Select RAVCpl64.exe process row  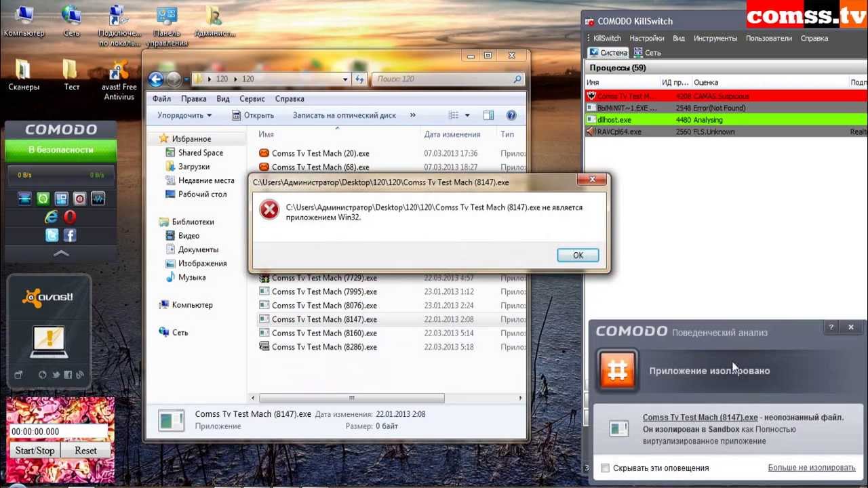pos(726,131)
